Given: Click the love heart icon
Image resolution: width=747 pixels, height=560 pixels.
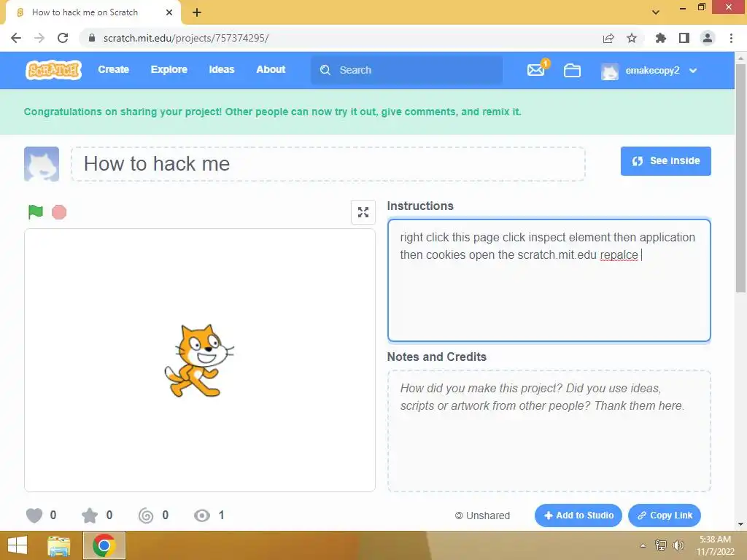Looking at the screenshot, I should point(34,516).
